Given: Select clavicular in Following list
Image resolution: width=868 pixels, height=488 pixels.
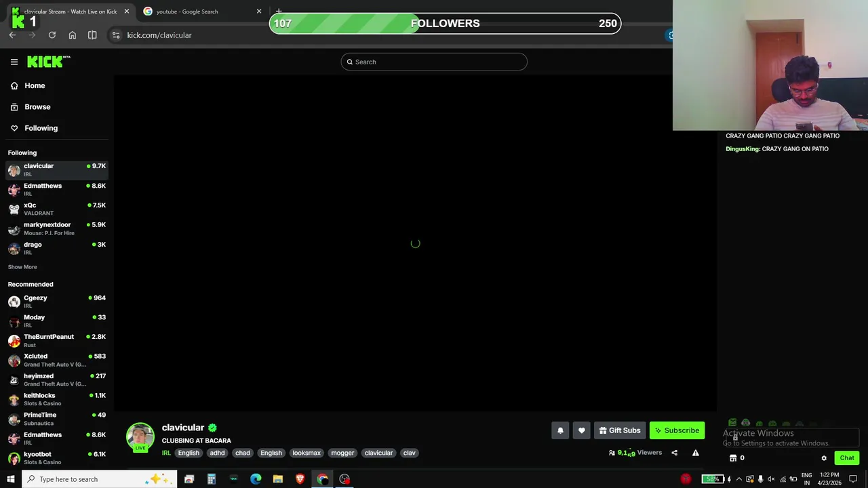Looking at the screenshot, I should coord(57,169).
